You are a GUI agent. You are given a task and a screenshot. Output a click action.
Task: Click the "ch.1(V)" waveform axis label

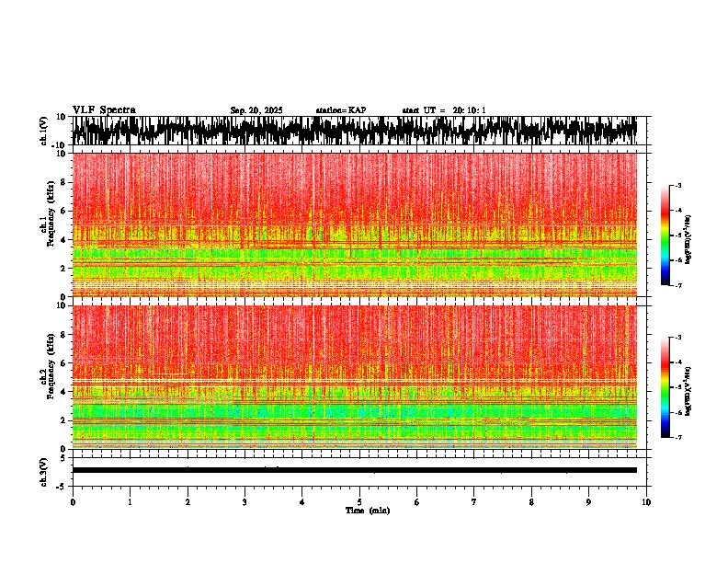[x=44, y=131]
